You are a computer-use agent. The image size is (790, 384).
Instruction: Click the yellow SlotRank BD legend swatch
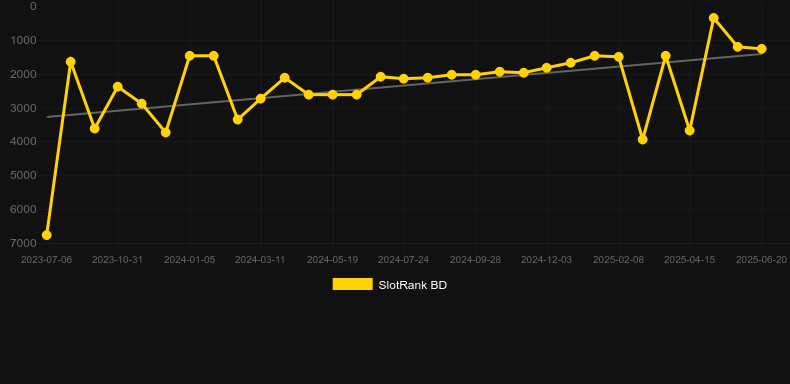353,284
